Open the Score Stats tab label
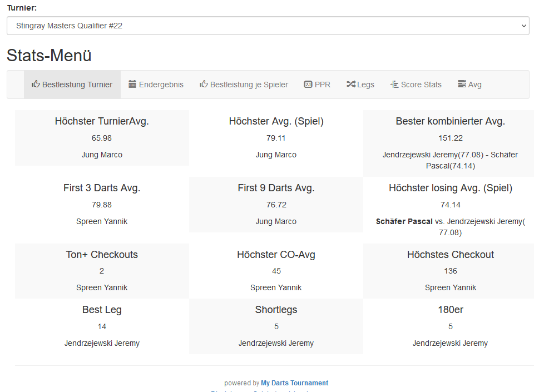534x392 pixels. (x=421, y=85)
